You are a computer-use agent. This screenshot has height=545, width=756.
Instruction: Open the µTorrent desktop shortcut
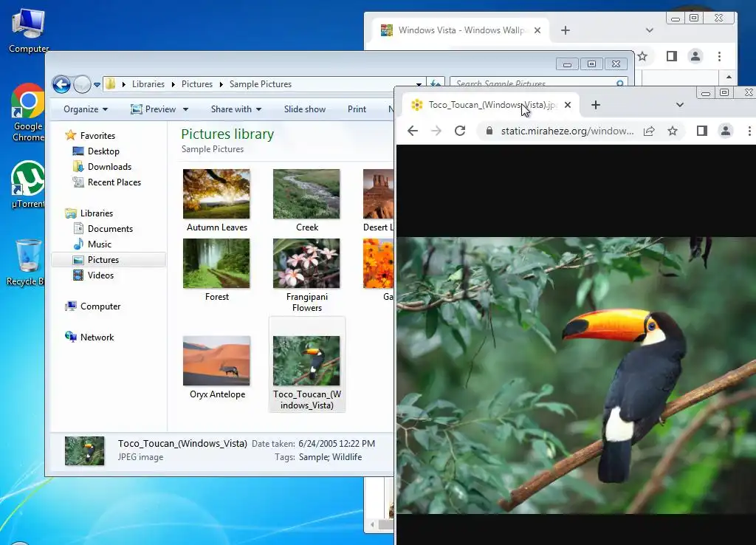(x=28, y=185)
